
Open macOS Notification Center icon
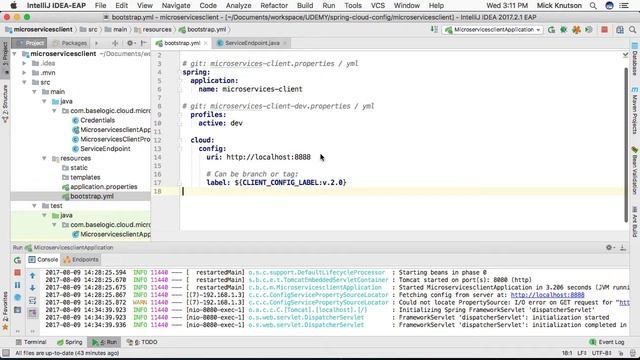pos(624,6)
